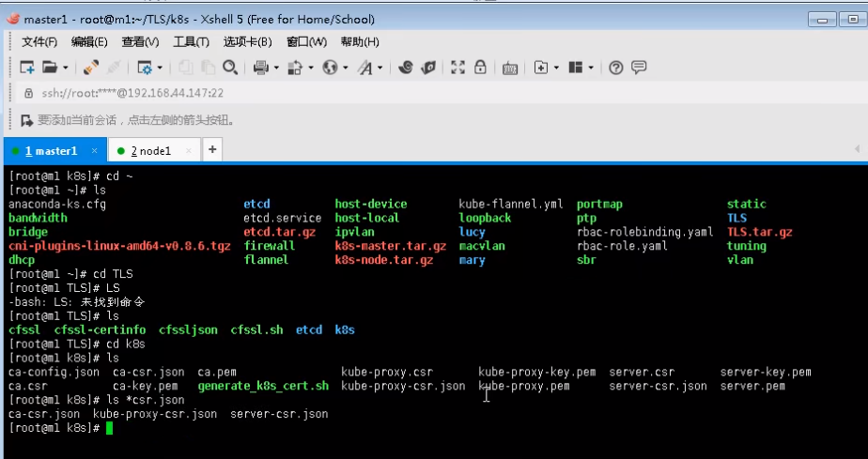Click the Xshell title bar app icon

tap(13, 20)
